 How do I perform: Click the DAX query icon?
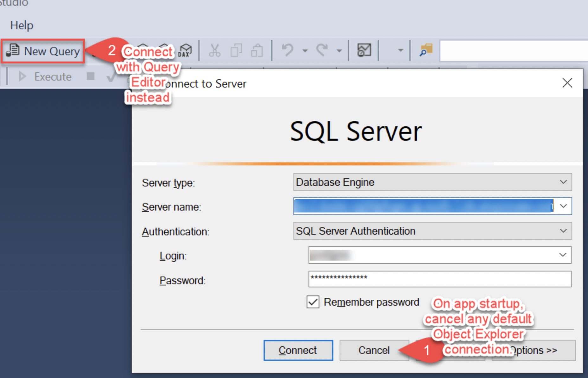pyautogui.click(x=185, y=50)
